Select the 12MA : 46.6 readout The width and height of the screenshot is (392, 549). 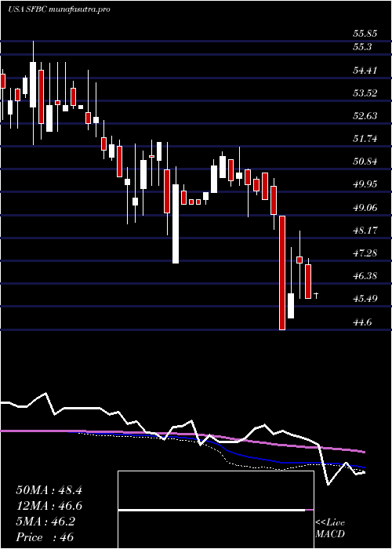(49, 506)
